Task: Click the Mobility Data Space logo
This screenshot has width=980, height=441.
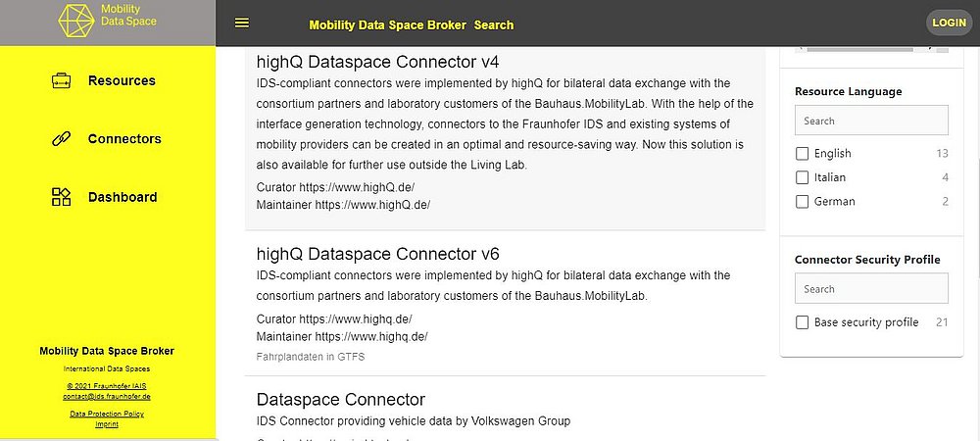Action: point(108,21)
